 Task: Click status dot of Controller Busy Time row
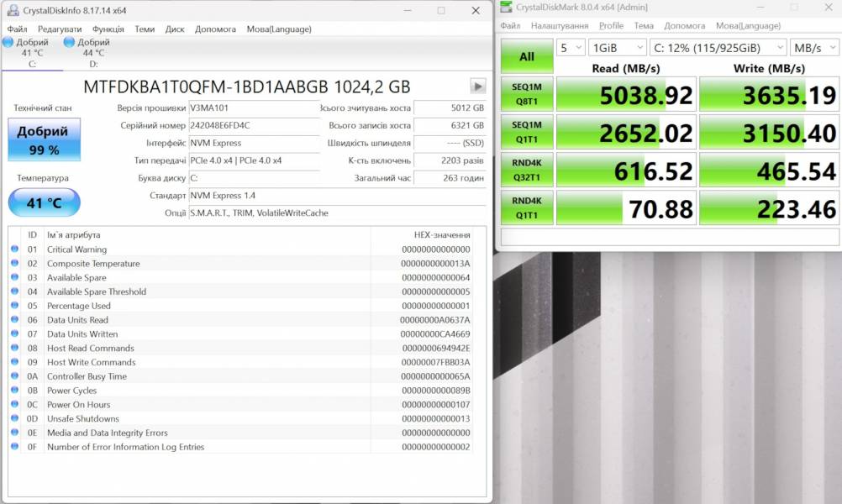click(14, 375)
